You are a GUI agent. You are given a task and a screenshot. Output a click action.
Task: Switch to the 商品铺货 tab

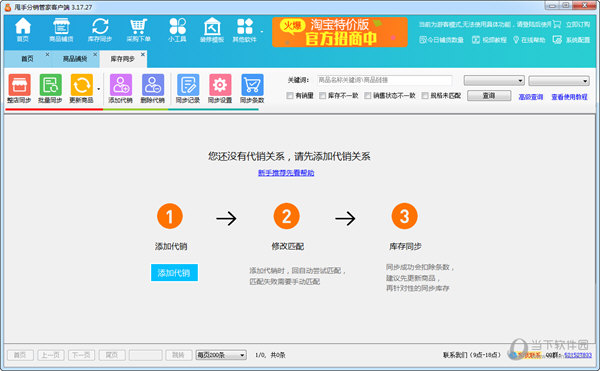75,59
